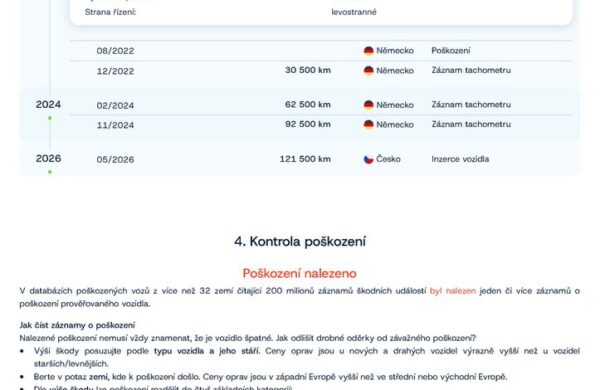This screenshot has height=390, width=600.
Task: Click the date 05/2026
Action: [x=115, y=160]
